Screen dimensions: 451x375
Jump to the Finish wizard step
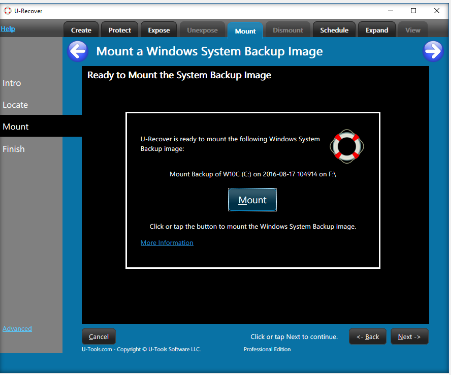[x=13, y=149]
